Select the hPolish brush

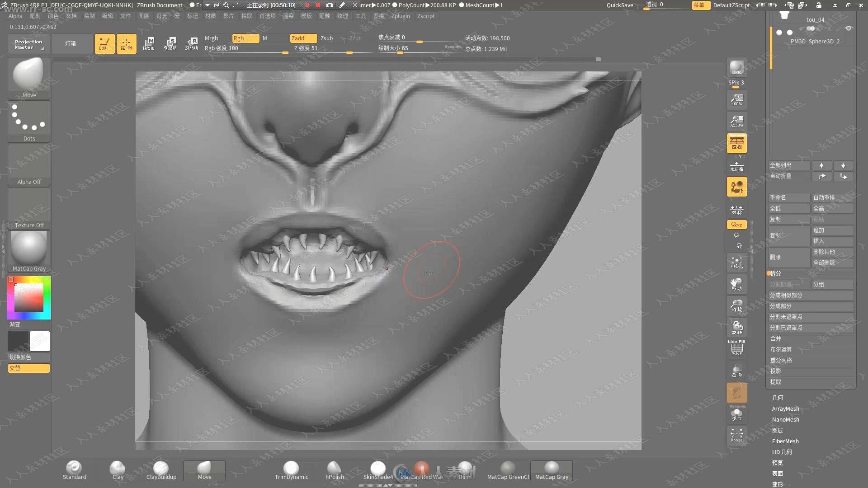coord(335,470)
